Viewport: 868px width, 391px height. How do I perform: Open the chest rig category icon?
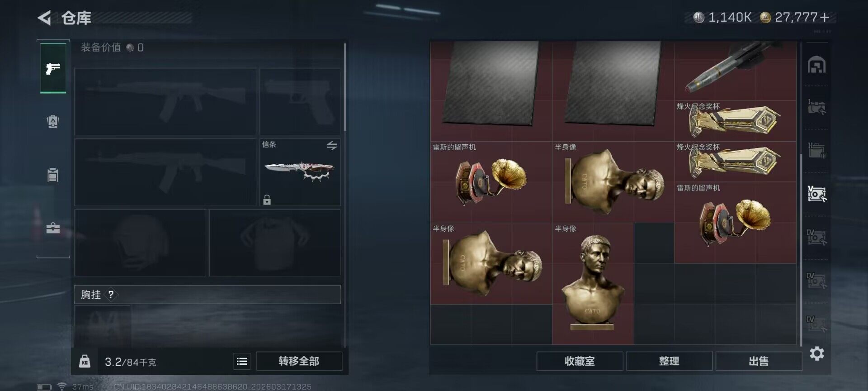coord(53,175)
